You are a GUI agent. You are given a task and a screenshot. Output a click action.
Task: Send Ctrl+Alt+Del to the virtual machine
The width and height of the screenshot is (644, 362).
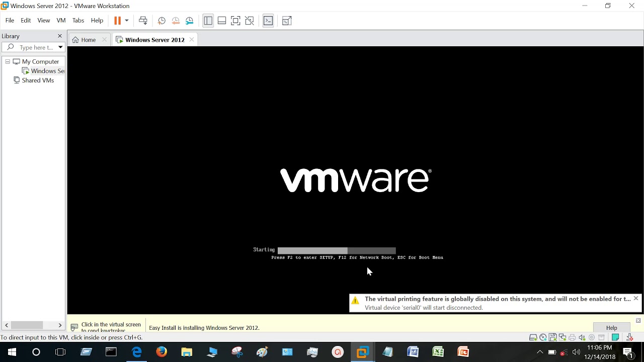tap(143, 21)
